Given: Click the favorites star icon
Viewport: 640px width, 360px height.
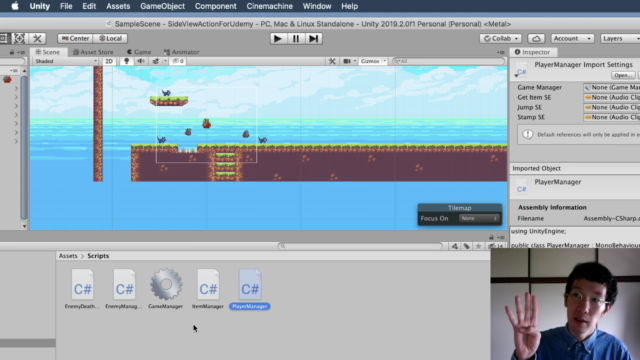Looking at the screenshot, I should pyautogui.click(x=478, y=246).
